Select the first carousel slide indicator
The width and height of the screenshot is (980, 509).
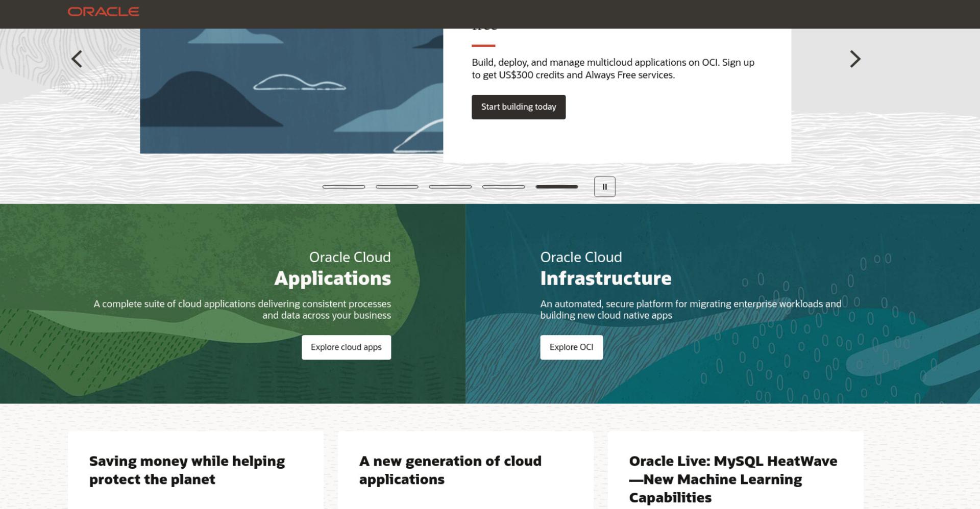(x=344, y=187)
